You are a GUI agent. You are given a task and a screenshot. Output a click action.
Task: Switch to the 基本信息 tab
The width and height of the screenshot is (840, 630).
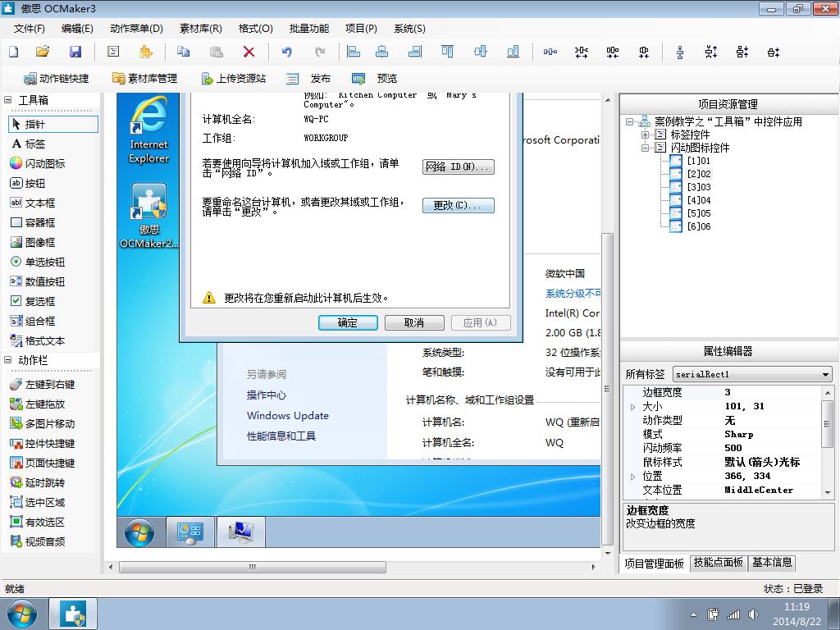click(772, 563)
